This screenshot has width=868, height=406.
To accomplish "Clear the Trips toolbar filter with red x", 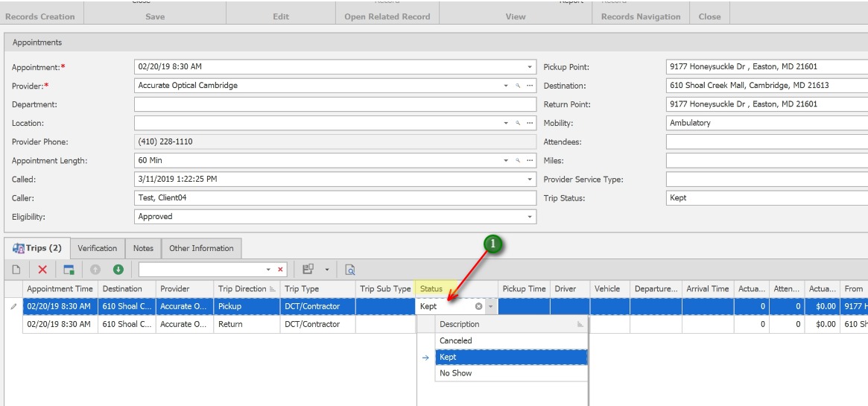I will point(280,270).
